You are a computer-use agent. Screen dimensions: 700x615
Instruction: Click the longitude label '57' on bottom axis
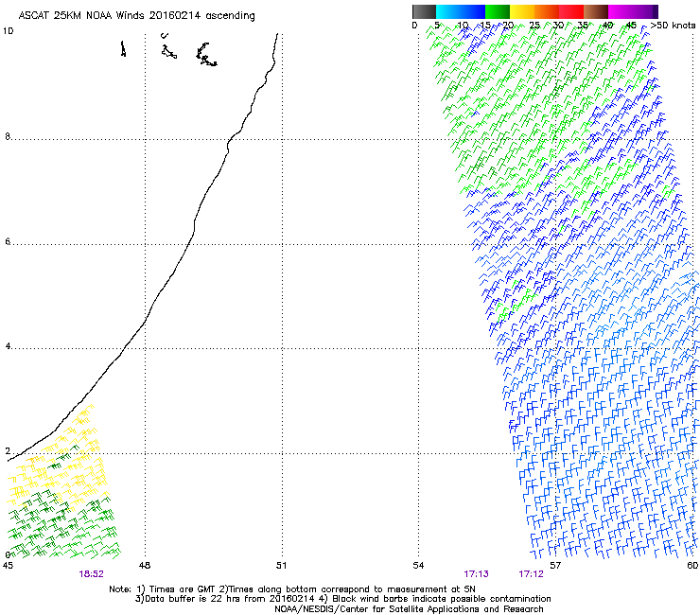pyautogui.click(x=555, y=566)
